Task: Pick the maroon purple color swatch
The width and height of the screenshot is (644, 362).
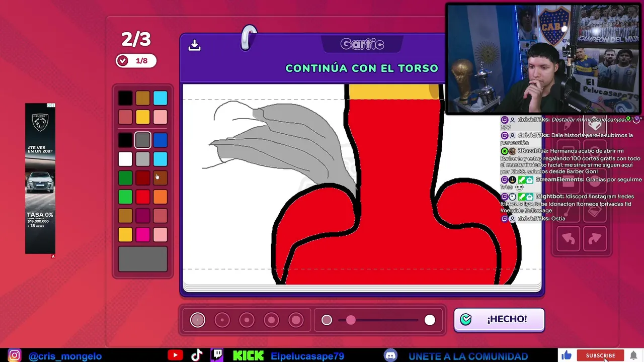Action: 142,216
